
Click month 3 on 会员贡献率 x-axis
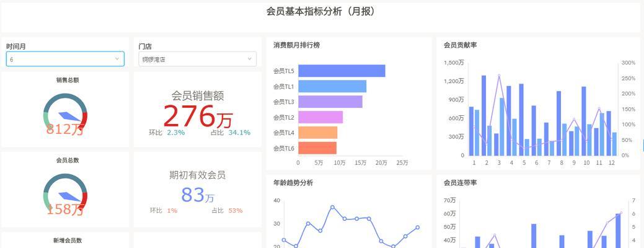pyautogui.click(x=499, y=162)
